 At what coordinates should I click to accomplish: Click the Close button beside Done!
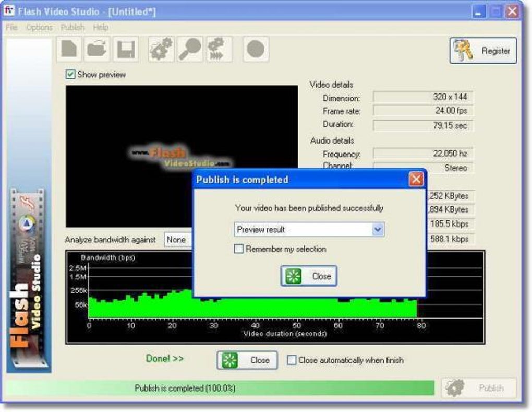click(x=247, y=360)
